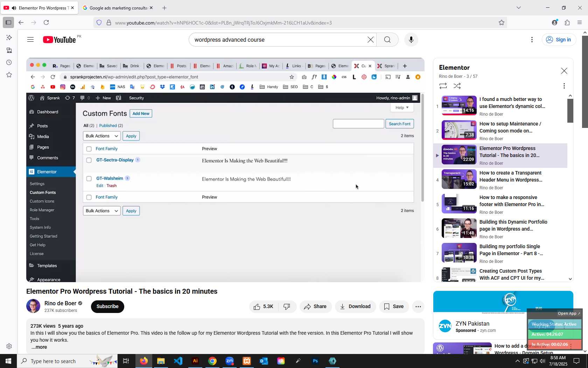
Task: Open Photoshop from the taskbar
Action: point(315,361)
